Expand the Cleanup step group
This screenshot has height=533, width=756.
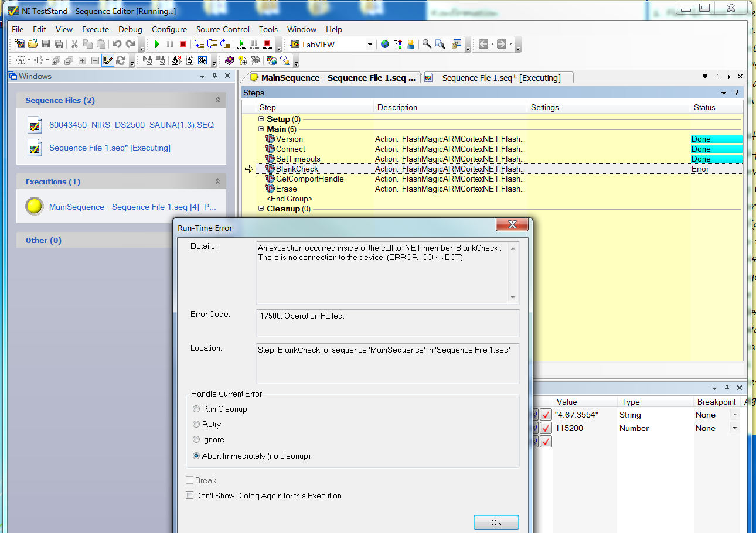tap(261, 209)
